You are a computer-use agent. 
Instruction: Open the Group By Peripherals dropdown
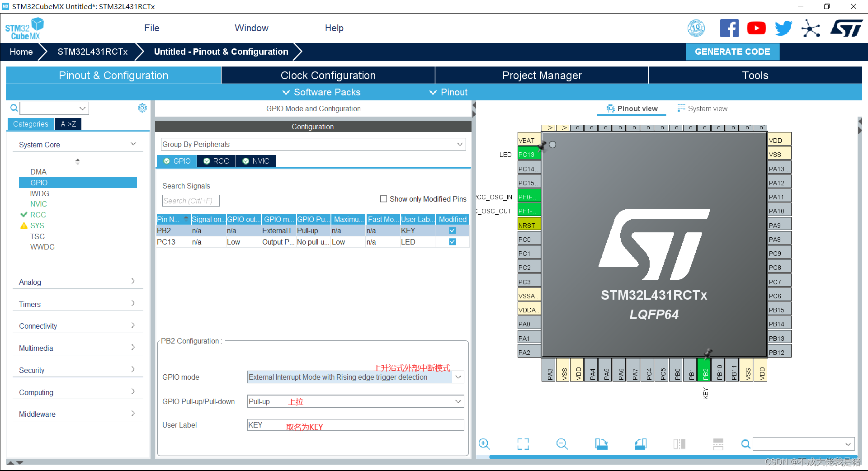(313, 144)
